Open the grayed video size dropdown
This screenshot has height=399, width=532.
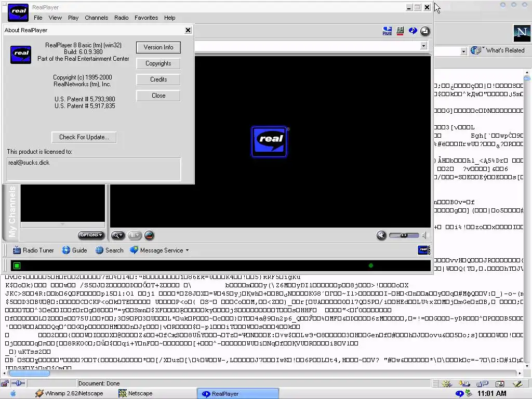135,235
